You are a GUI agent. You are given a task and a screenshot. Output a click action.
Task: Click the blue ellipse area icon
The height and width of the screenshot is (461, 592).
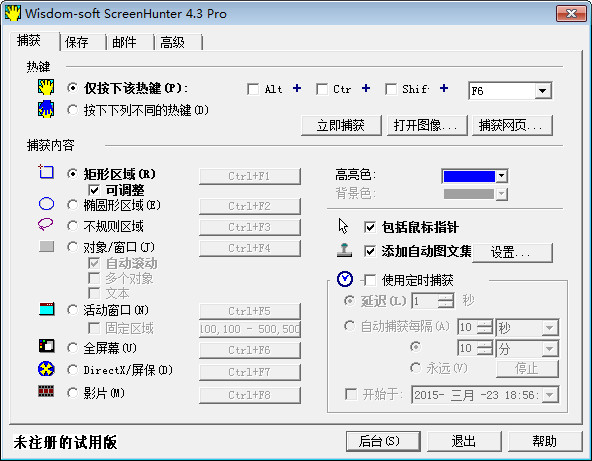point(46,204)
